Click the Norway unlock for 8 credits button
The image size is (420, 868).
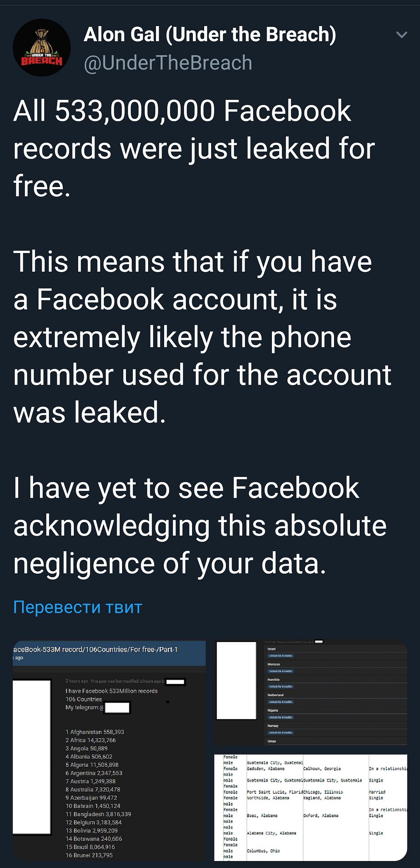pyautogui.click(x=281, y=733)
